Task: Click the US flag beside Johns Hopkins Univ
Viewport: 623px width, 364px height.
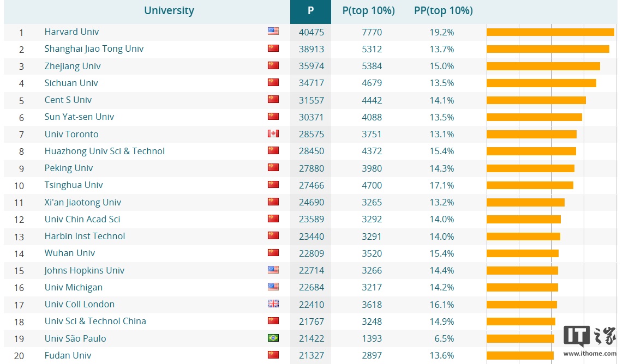Action: (273, 270)
